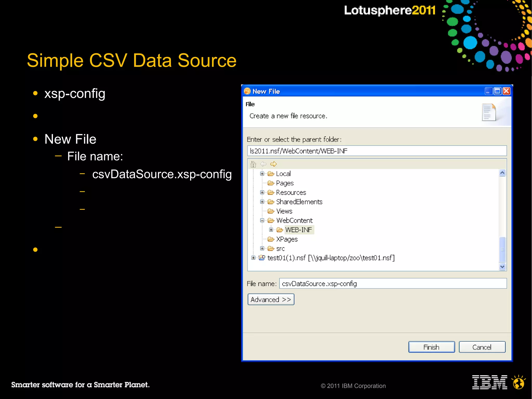Expand the test01(1).nsf project node
532x399 pixels.
(x=253, y=258)
